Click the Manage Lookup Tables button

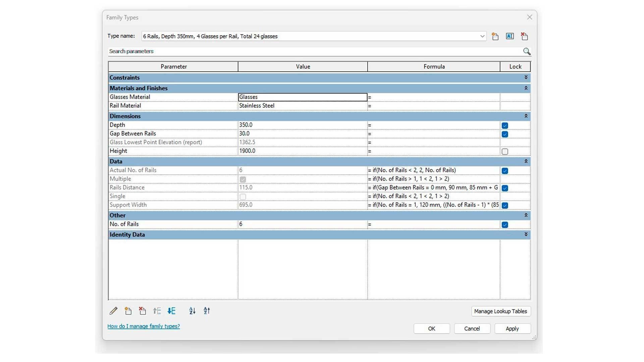(500, 311)
